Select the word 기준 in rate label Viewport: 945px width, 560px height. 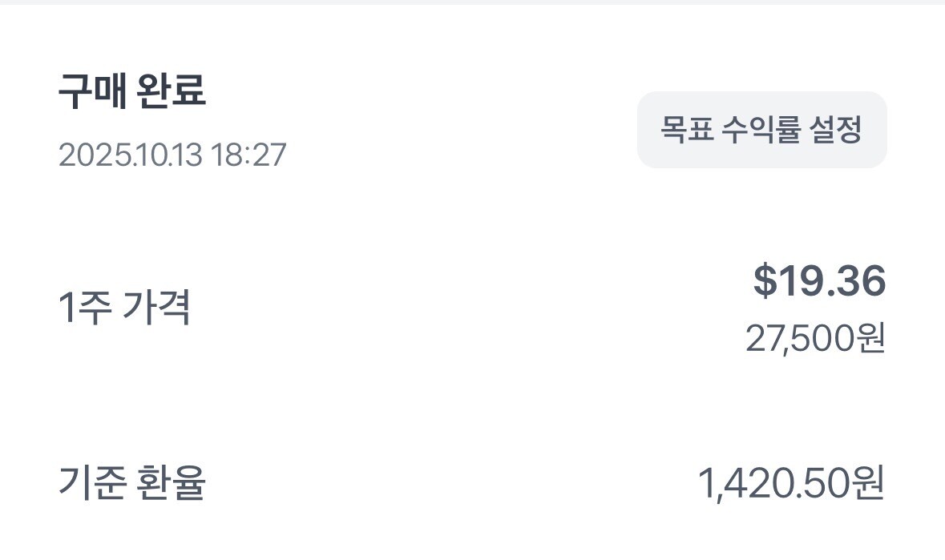(x=89, y=482)
